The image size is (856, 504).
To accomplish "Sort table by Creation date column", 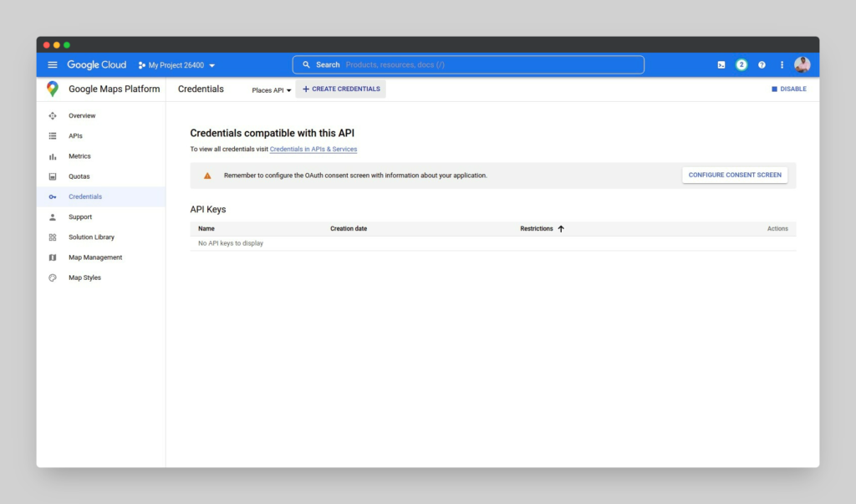I will [349, 229].
